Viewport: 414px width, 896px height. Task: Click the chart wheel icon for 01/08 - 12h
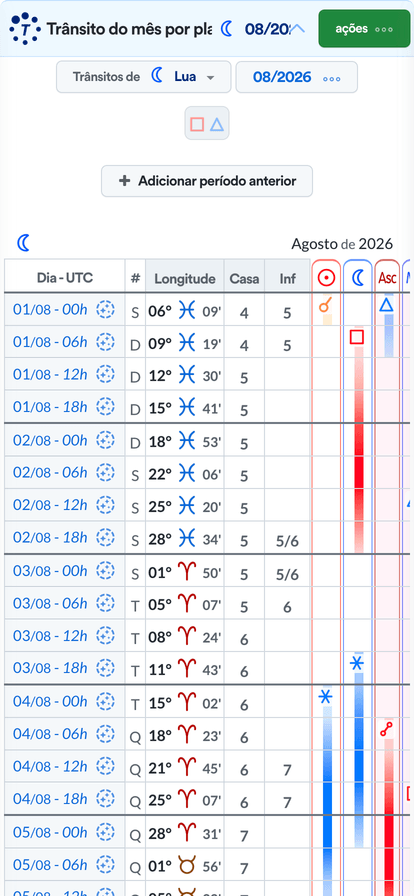point(105,375)
